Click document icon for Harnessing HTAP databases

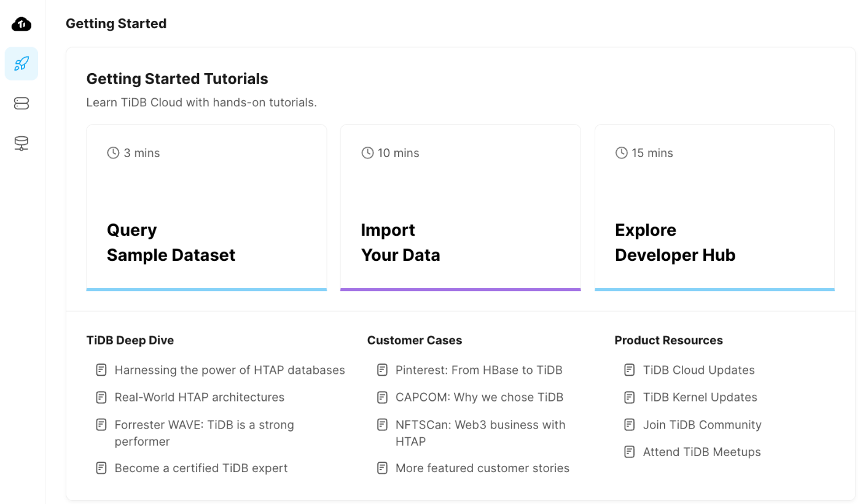[x=101, y=370]
